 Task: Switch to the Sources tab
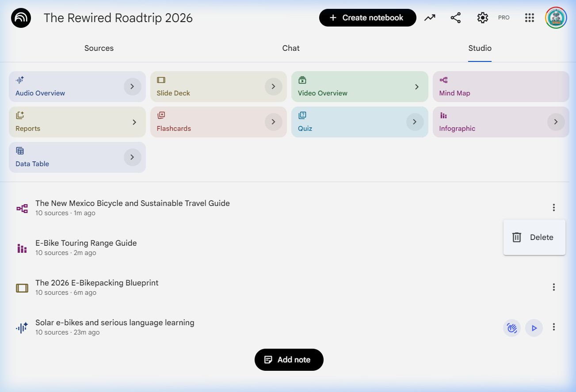pos(99,48)
